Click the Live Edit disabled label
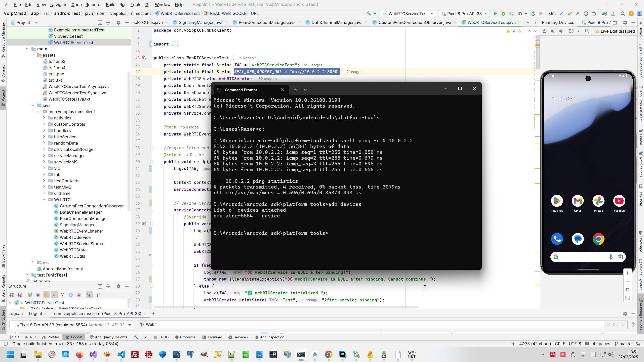 point(615,31)
